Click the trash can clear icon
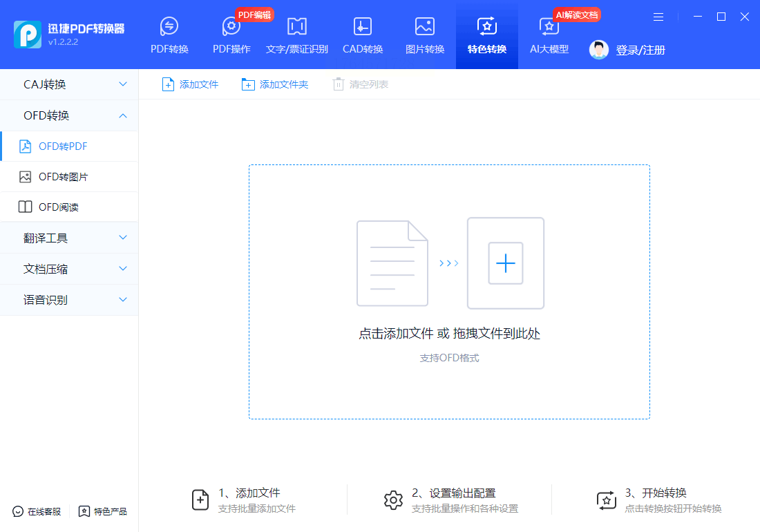The height and width of the screenshot is (532, 760). (339, 84)
